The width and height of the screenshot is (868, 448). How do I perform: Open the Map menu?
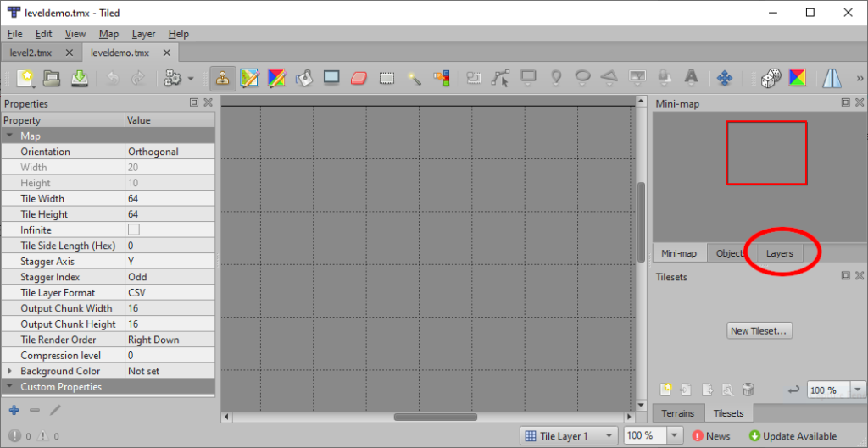click(x=109, y=34)
